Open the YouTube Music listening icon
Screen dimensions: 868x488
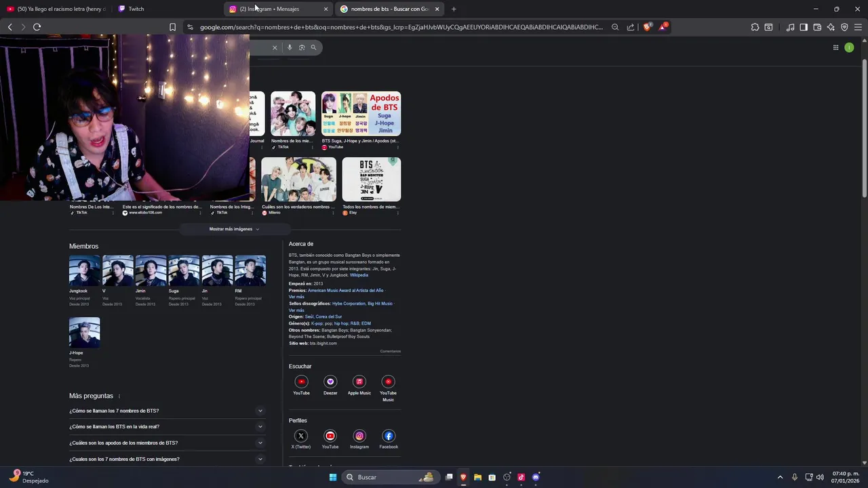pos(388,382)
